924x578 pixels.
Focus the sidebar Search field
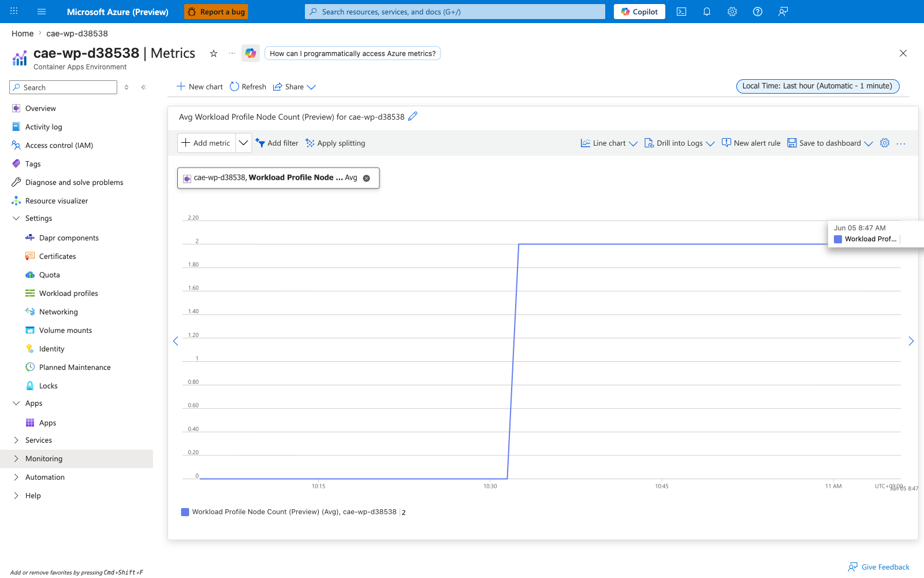coord(64,87)
